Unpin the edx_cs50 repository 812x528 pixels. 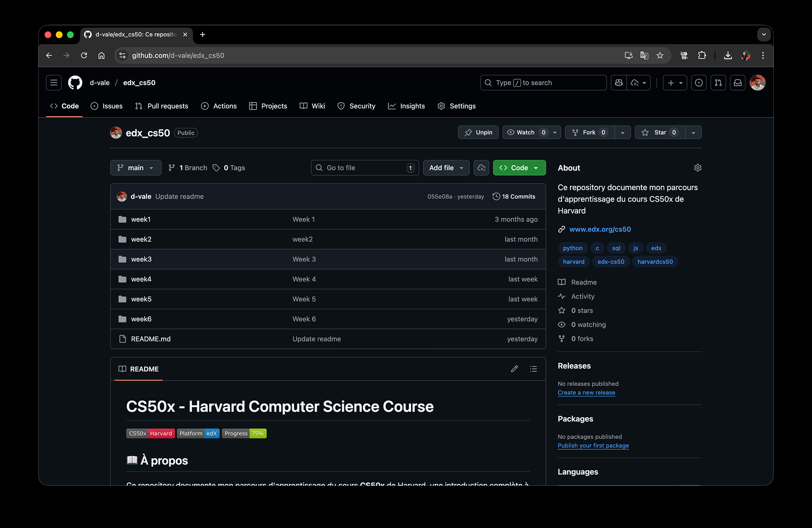(478, 132)
